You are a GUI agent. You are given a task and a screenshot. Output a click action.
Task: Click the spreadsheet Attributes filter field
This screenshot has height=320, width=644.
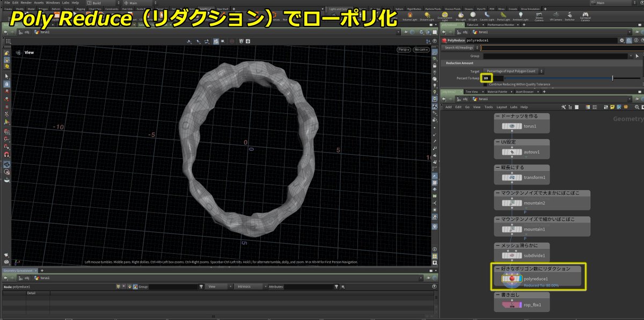coord(310,287)
